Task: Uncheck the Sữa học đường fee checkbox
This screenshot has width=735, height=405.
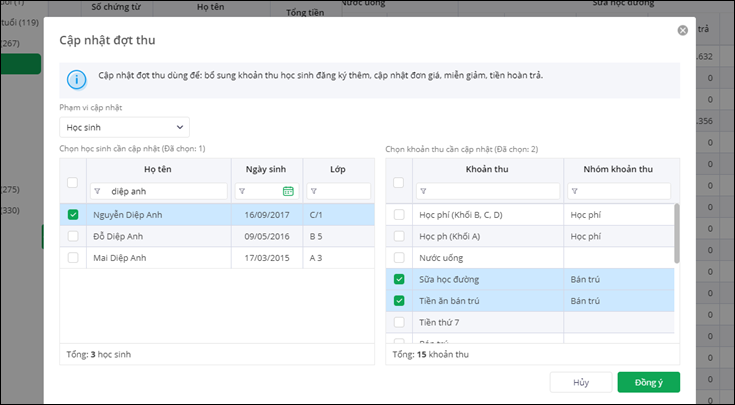Action: click(x=400, y=279)
